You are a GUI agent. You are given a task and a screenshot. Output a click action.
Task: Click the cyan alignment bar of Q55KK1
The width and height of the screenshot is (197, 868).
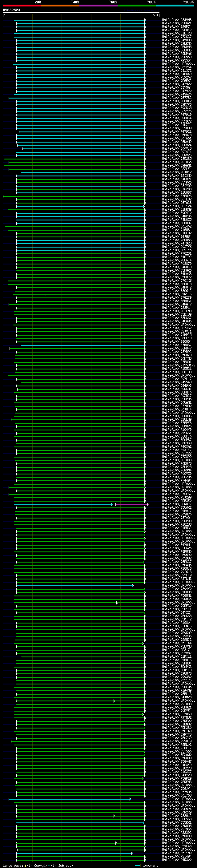click(x=80, y=823)
